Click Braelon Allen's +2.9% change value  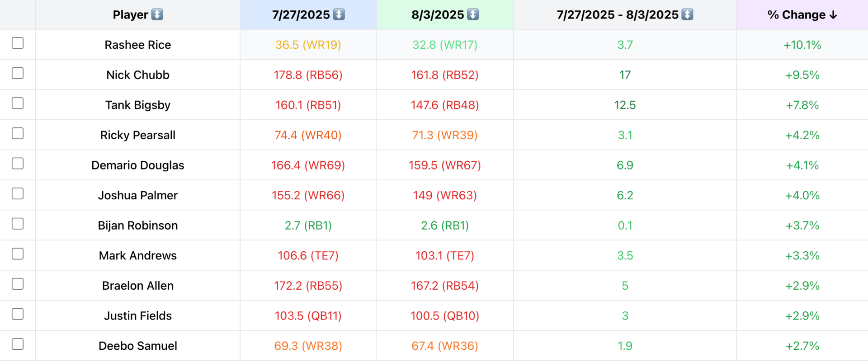pos(802,286)
